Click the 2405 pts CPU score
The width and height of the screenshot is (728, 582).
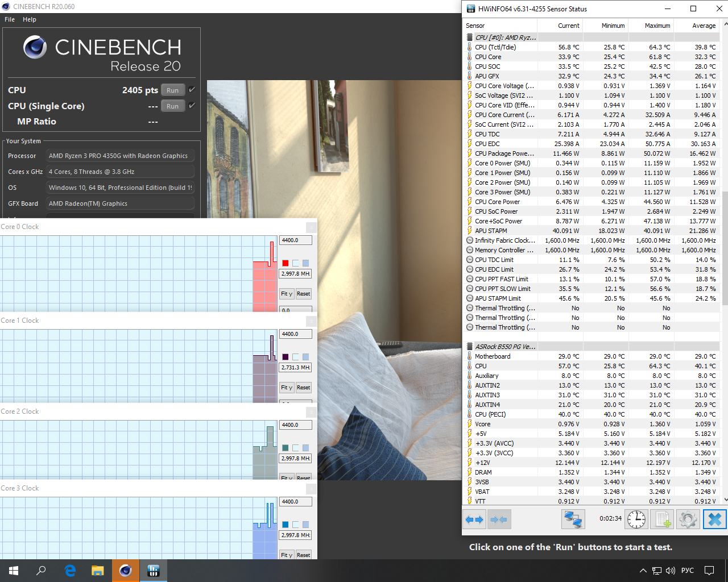click(140, 90)
